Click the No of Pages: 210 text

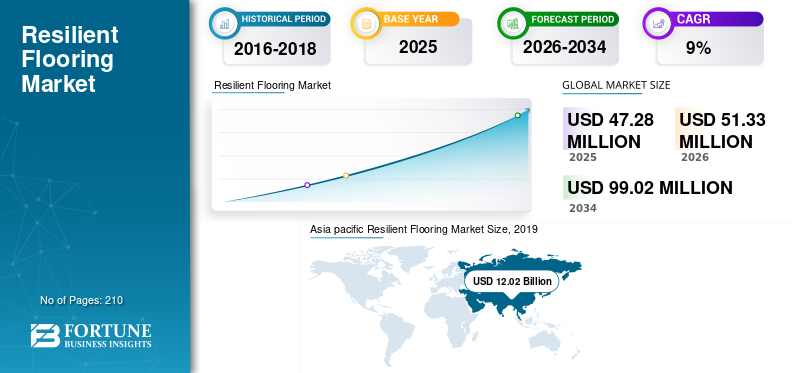tap(82, 300)
